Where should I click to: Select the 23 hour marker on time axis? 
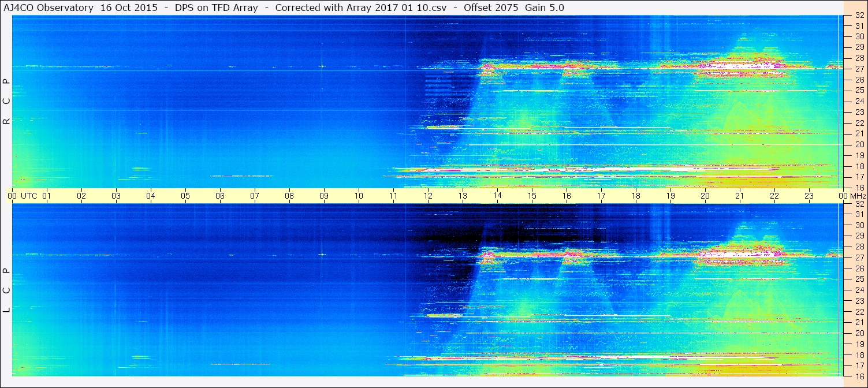(x=809, y=196)
